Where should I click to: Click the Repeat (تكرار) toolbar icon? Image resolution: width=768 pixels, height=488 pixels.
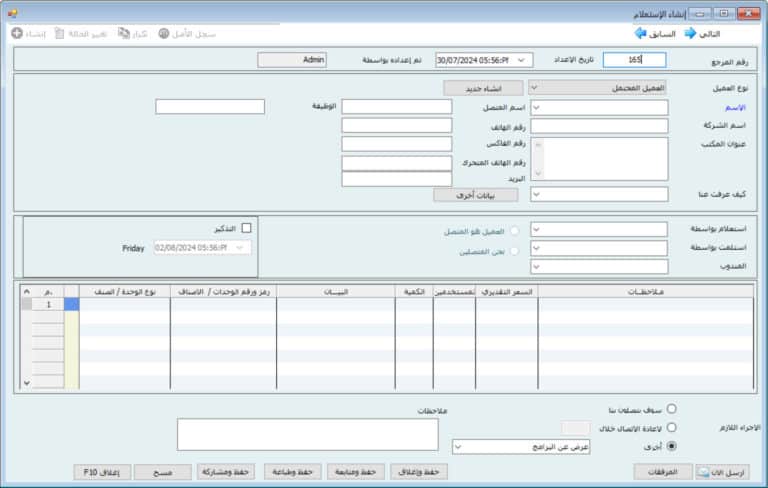point(122,33)
